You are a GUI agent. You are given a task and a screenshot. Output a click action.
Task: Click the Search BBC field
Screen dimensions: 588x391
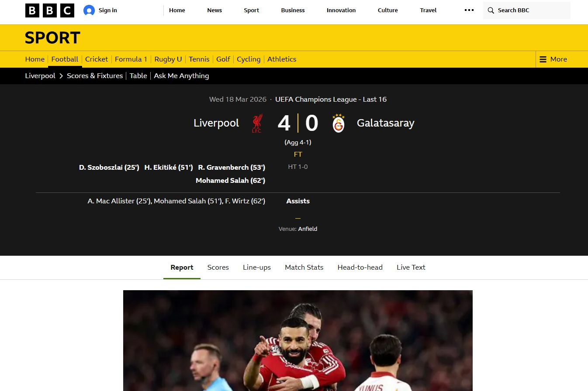(526, 10)
